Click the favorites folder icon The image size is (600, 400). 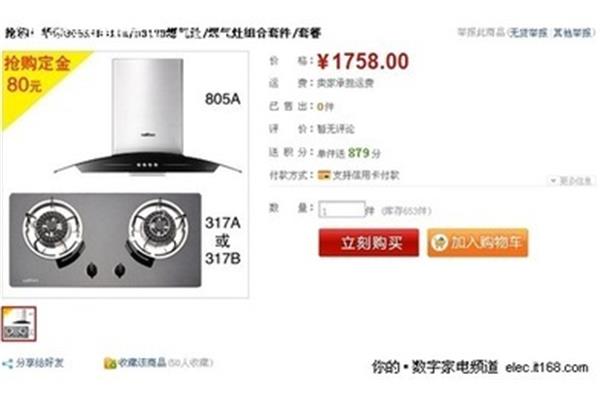point(110,363)
